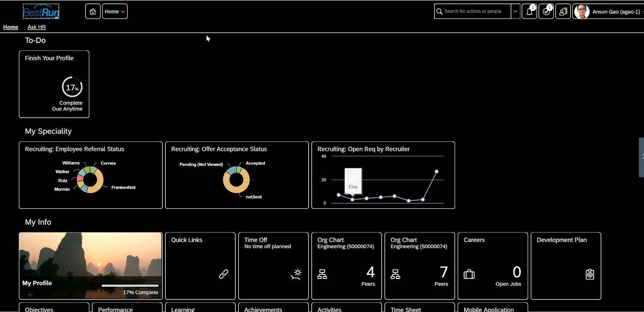Click the Walker label in referral chart
The image size is (644, 312).
62,172
